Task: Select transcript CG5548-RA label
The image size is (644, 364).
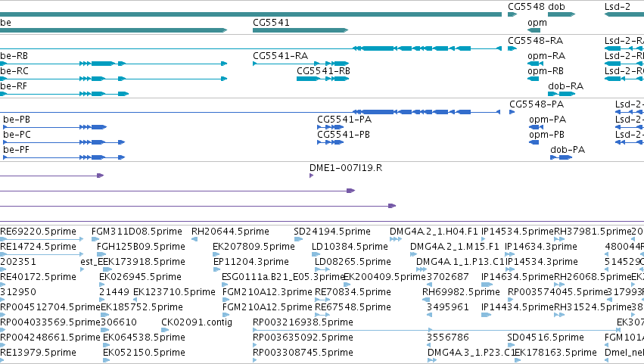Action: 536,41
